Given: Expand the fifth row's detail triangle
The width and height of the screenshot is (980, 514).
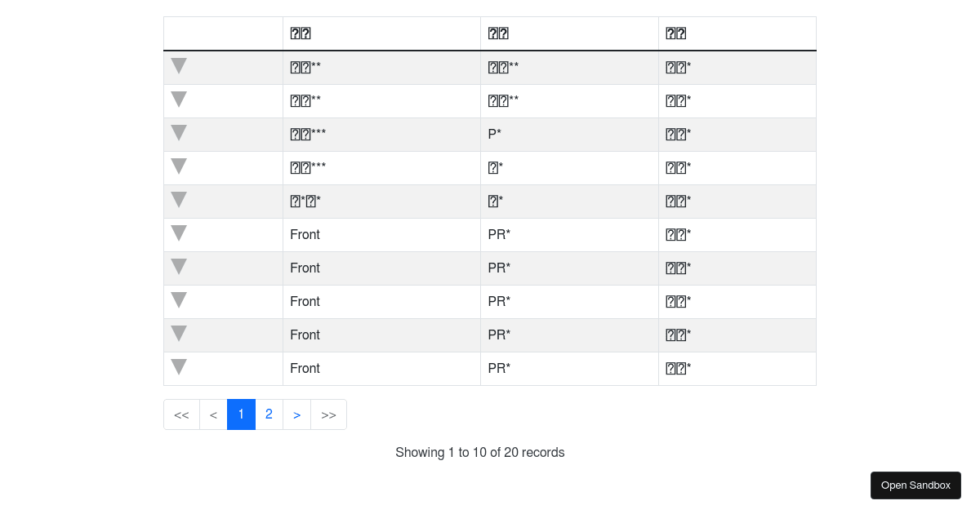Looking at the screenshot, I should coord(179,200).
